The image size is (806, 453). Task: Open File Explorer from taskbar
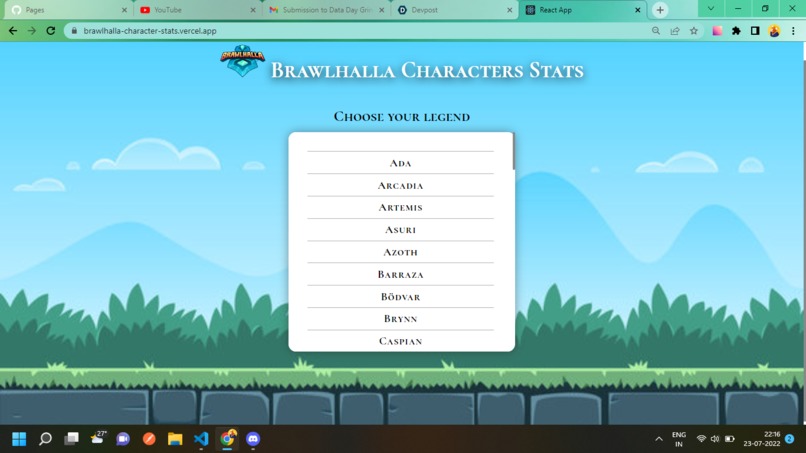pos(175,439)
